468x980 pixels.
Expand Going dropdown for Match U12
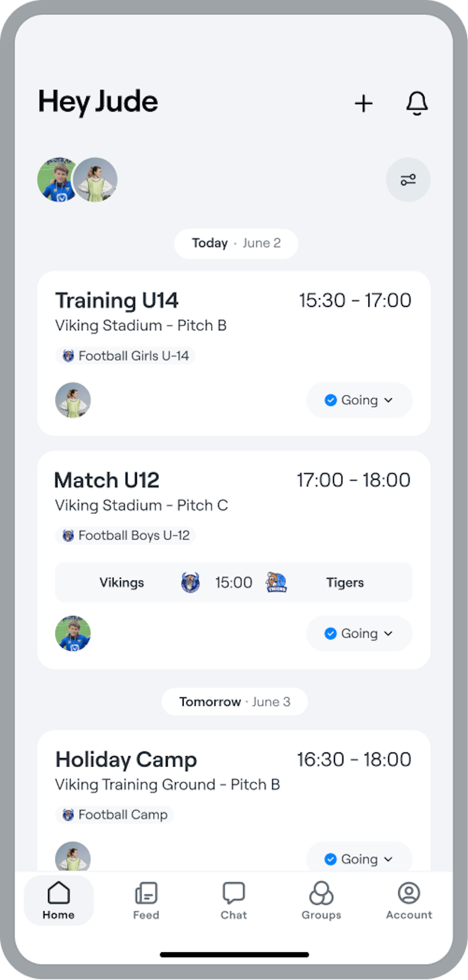388,633
